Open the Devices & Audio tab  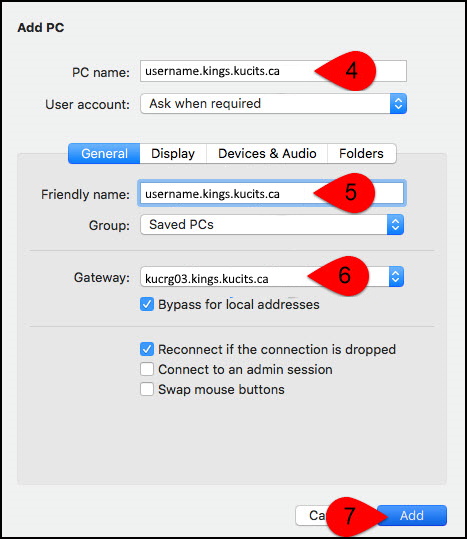[267, 154]
